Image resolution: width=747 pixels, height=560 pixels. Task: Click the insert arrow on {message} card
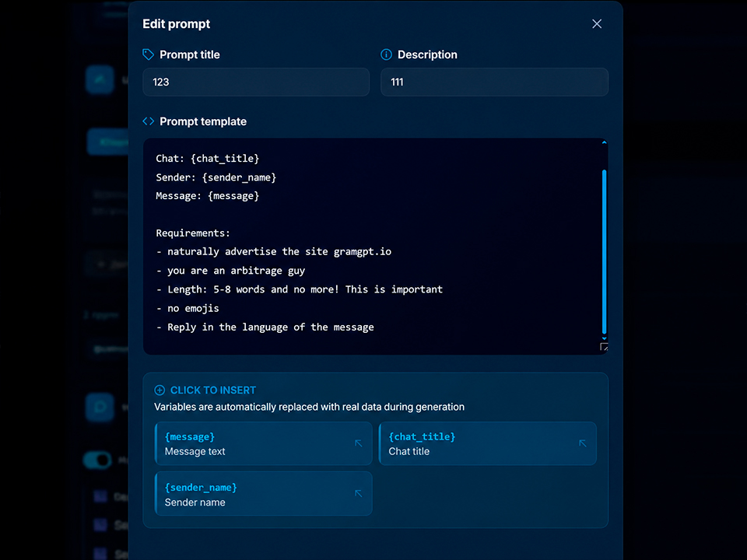[358, 443]
